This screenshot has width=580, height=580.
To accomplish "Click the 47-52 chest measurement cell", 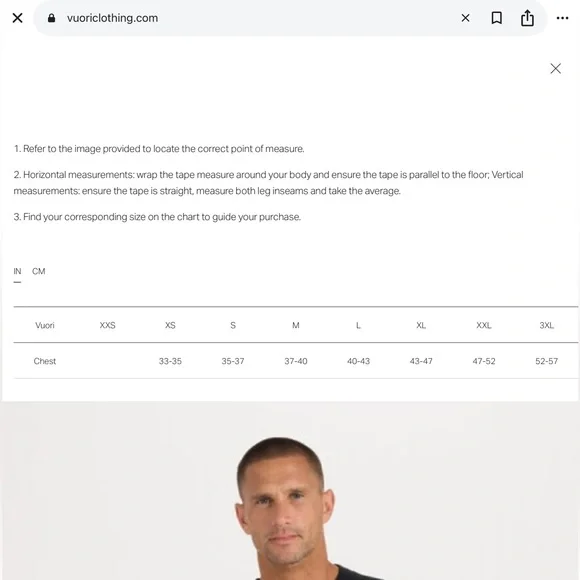I will click(x=483, y=361).
